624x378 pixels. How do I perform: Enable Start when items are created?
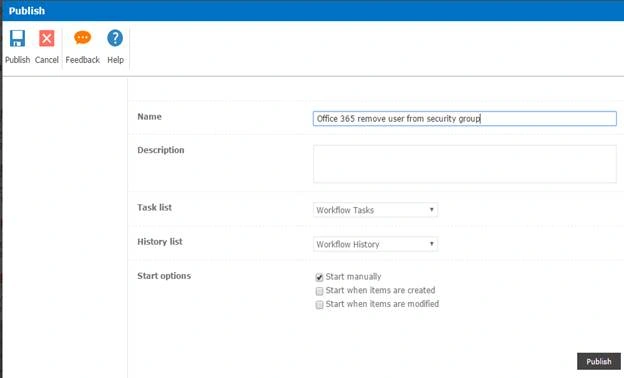[x=319, y=291]
